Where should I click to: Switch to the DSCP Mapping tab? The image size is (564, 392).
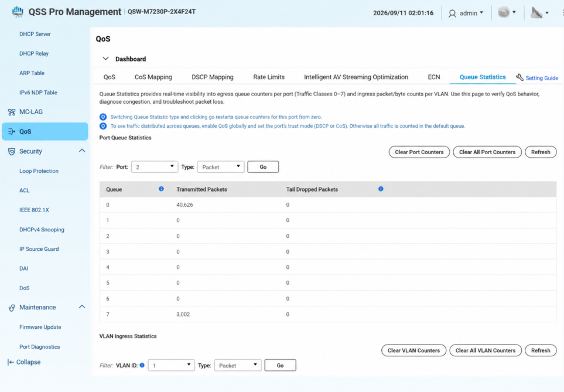[x=212, y=77]
